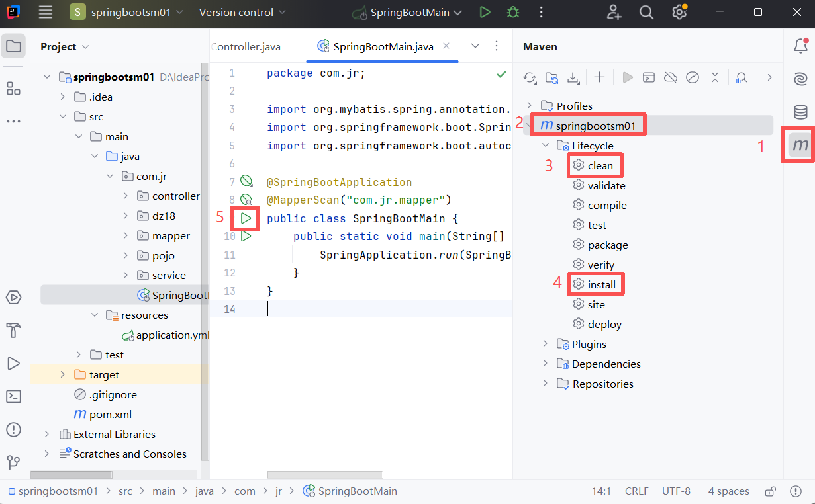This screenshot has height=504, width=815.
Task: Run SpringBootMain from top toolbar
Action: click(x=485, y=12)
